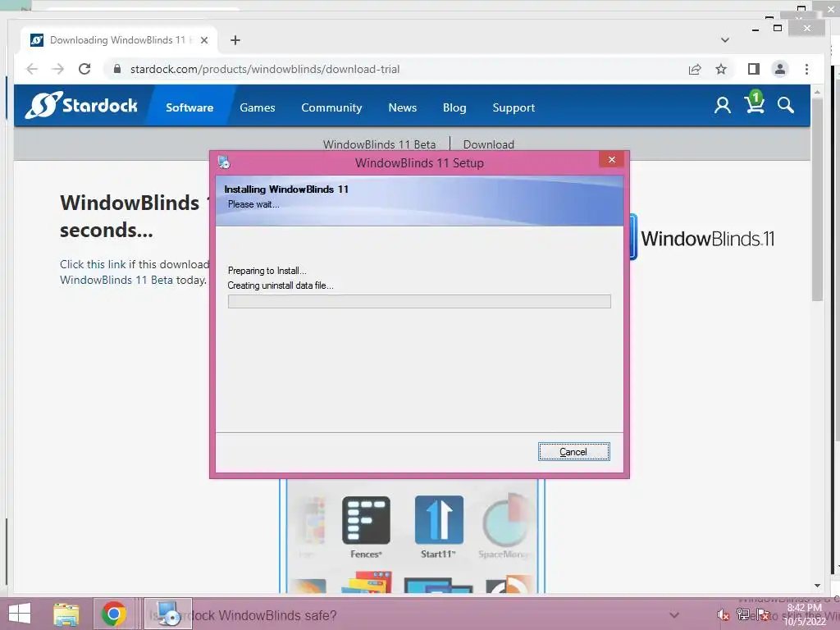
Task: Bookmark this page with the star
Action: click(x=721, y=69)
